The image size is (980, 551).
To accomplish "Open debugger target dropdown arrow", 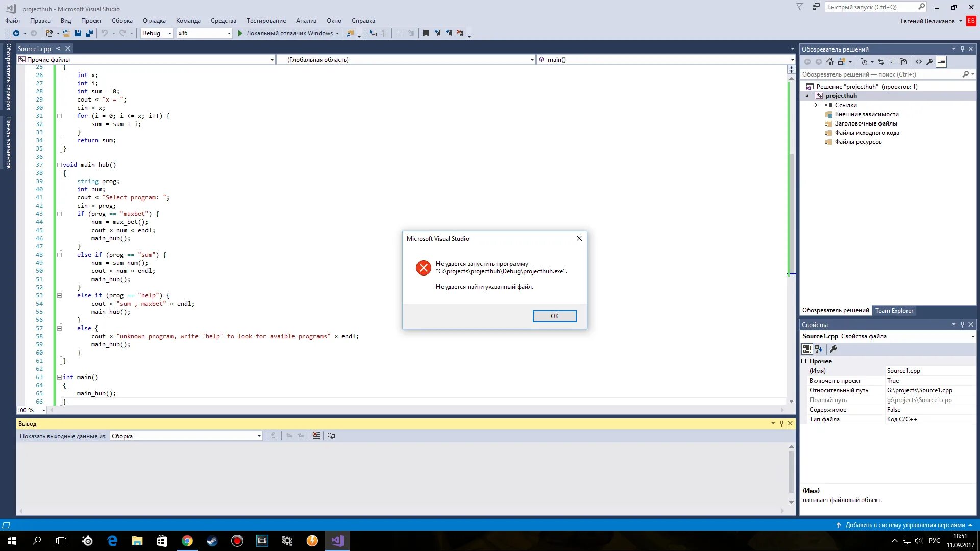I will tap(337, 33).
